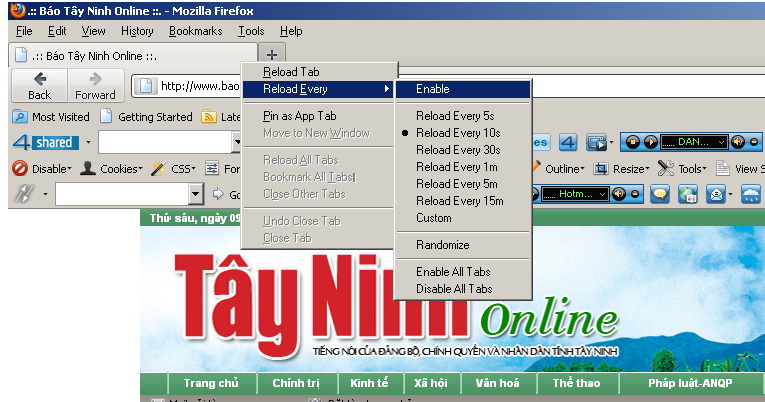Click the Outline pencil icon
This screenshot has width=765, height=402.
[536, 167]
